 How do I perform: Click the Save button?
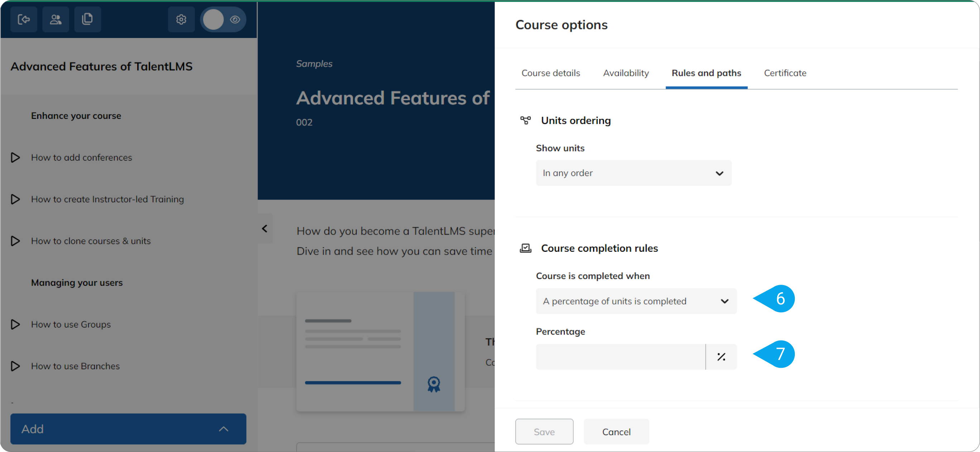(x=544, y=432)
